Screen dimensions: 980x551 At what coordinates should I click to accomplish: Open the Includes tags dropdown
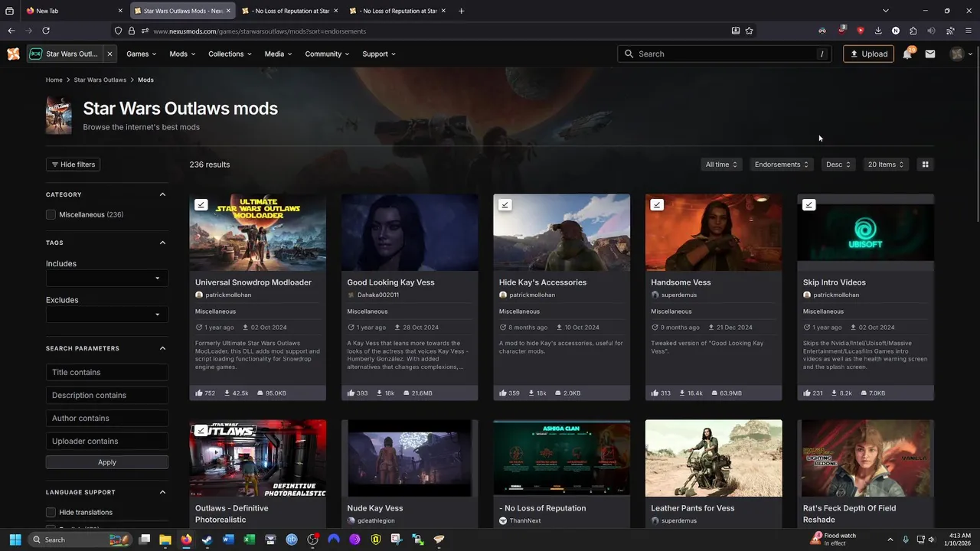[107, 278]
